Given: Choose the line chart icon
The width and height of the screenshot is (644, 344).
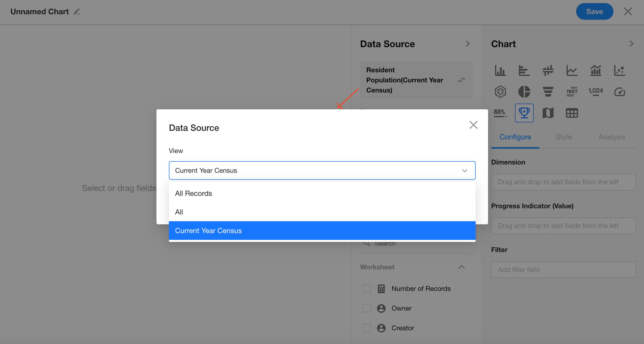Looking at the screenshot, I should (x=572, y=70).
